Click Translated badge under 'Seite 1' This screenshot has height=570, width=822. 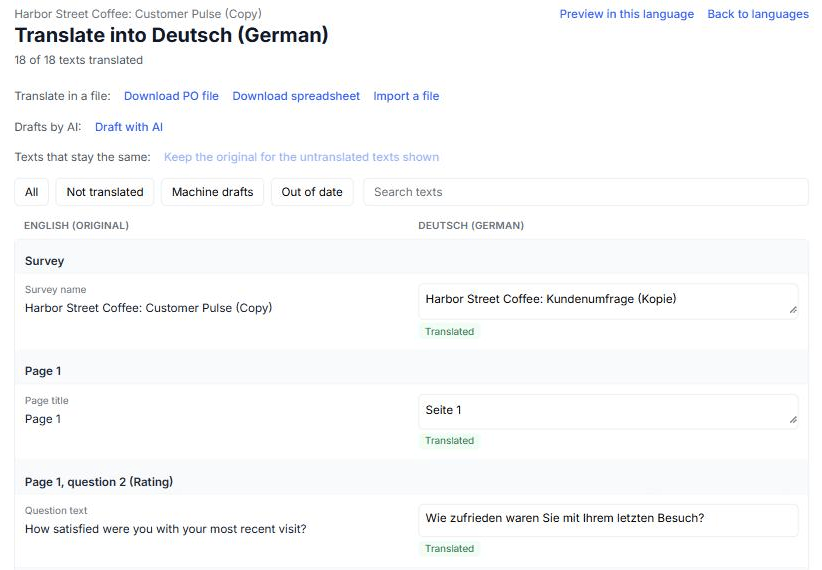click(449, 440)
